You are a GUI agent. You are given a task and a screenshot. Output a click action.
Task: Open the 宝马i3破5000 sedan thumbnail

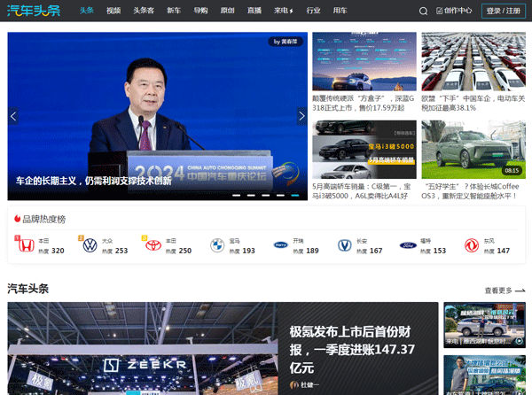tap(364, 150)
